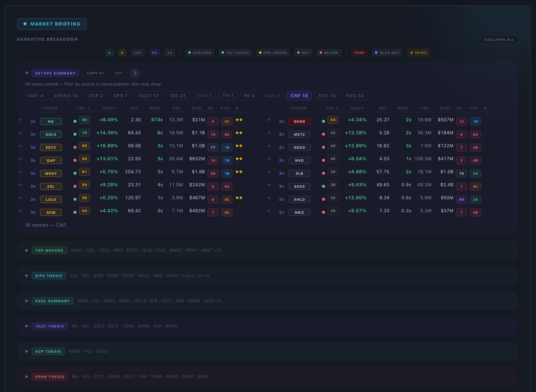The height and width of the screenshot is (392, 536).
Task: Select the FND 42 filter tab
Action: (355, 95)
